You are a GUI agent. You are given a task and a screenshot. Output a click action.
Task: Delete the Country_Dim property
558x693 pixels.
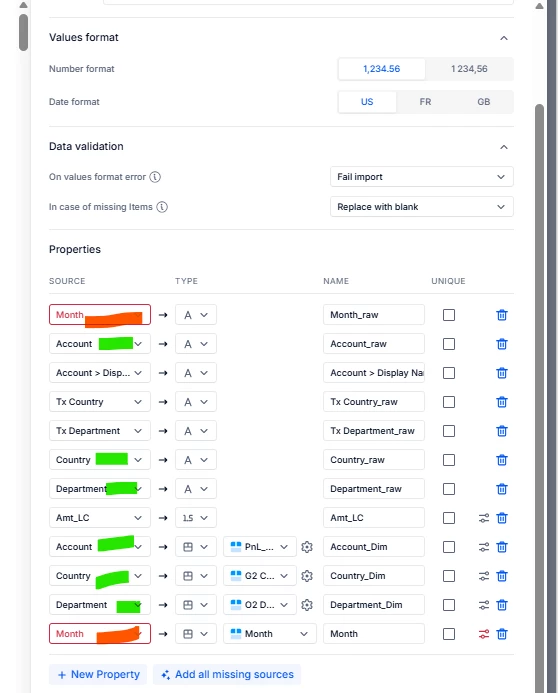[x=501, y=576]
